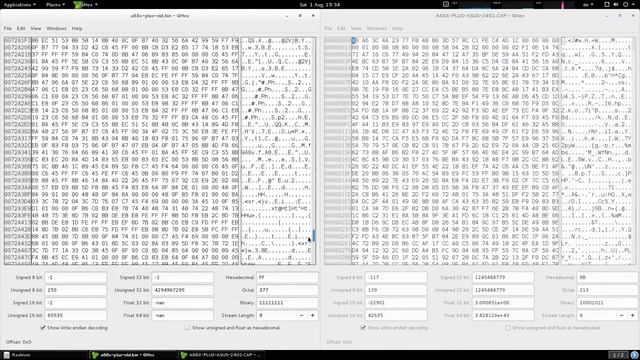The height and width of the screenshot is (360, 640).
Task: Open Windows menu in ASUS-2402.CAP window
Action: click(x=376, y=29)
